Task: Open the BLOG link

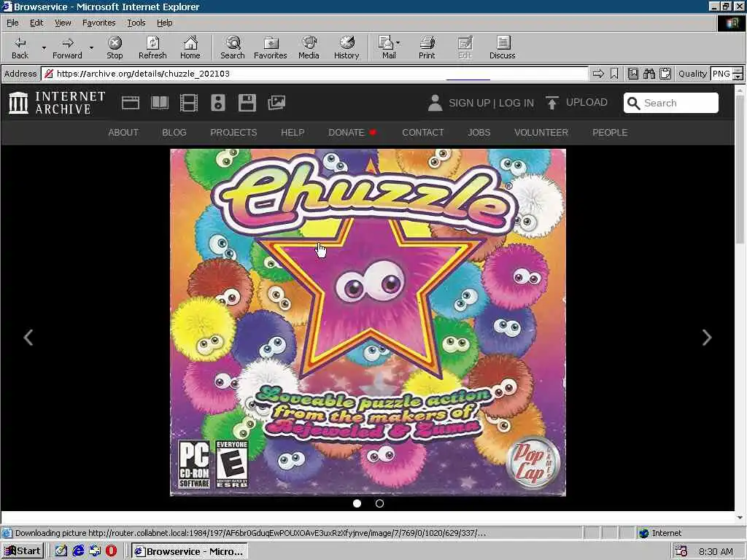Action: pos(174,133)
